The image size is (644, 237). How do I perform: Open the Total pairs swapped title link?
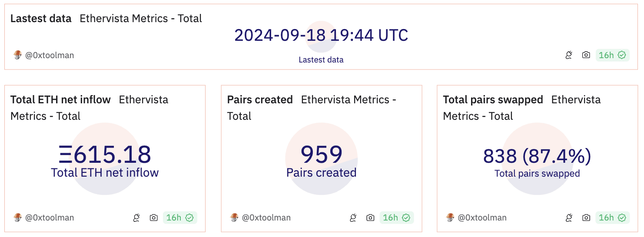[493, 100]
